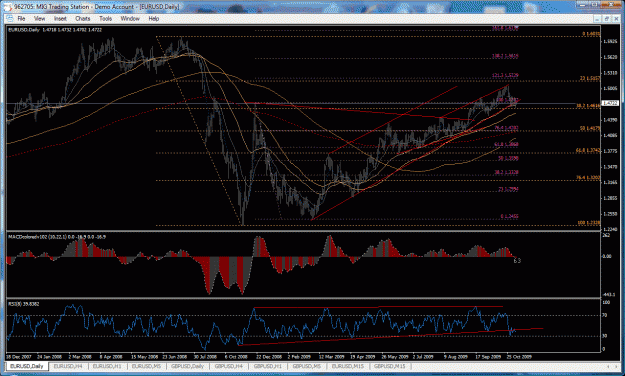
Task: Open the File menu
Action: (21, 18)
